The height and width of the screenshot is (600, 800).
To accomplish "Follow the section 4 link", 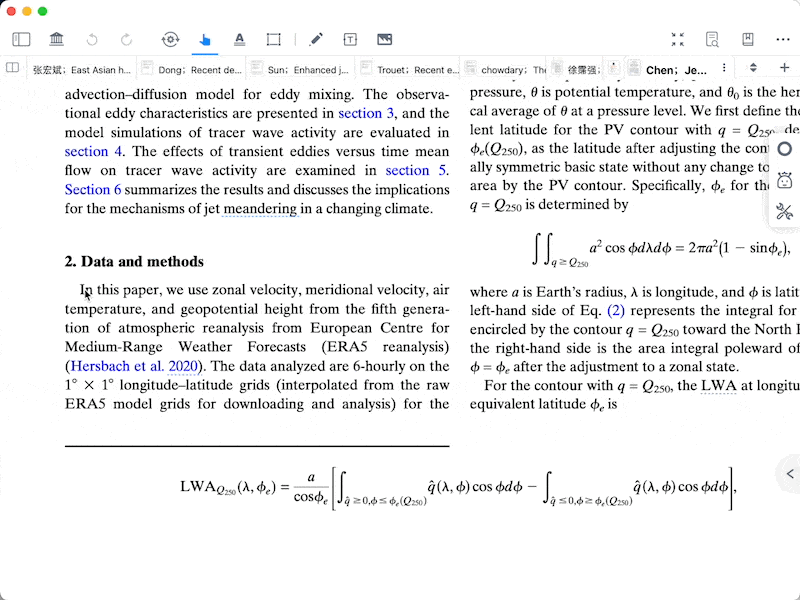I will pyautogui.click(x=93, y=152).
